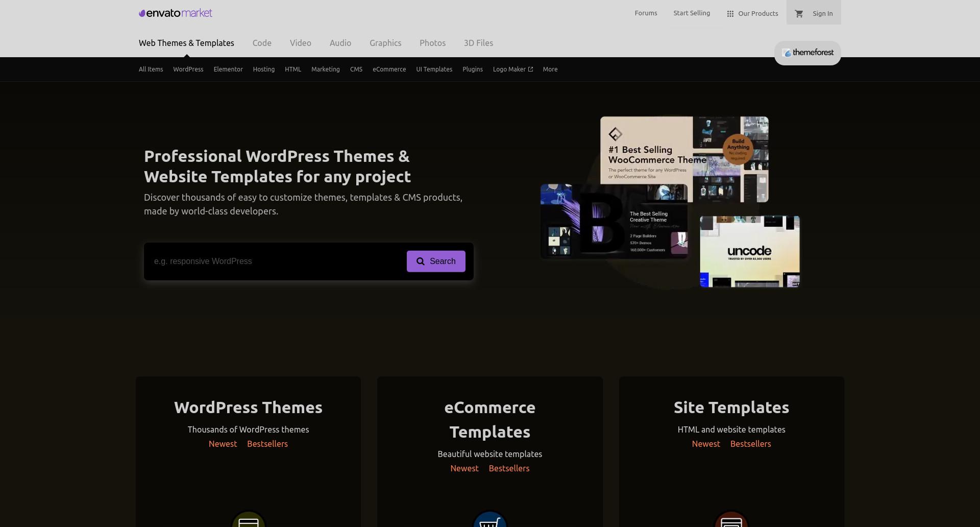
Task: Focus the theme search input field
Action: point(276,261)
